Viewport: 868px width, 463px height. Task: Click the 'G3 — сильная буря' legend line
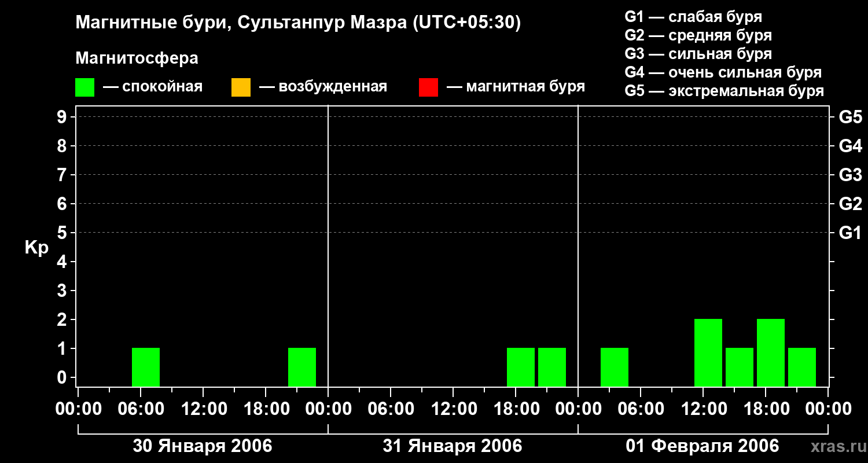point(698,54)
